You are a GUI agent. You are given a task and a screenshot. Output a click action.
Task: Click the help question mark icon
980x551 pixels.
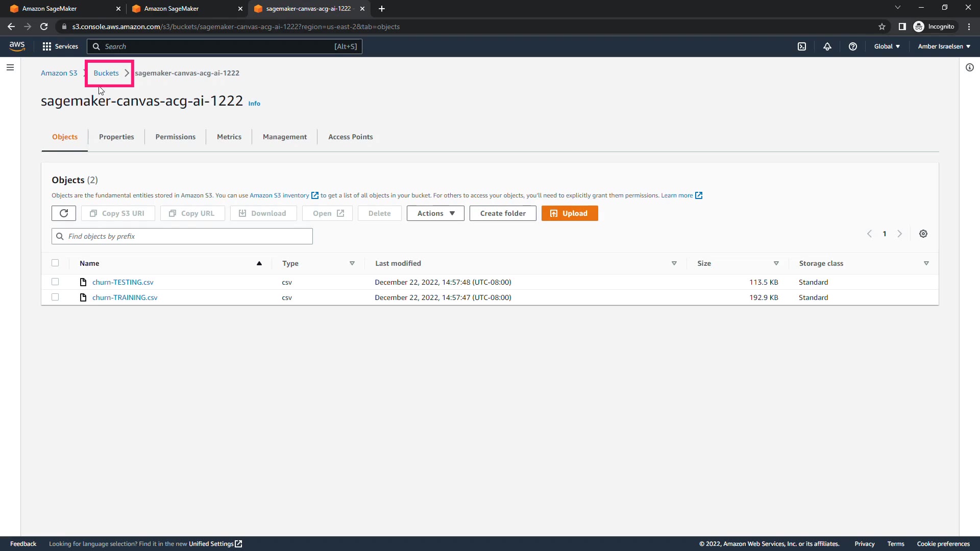pos(852,46)
